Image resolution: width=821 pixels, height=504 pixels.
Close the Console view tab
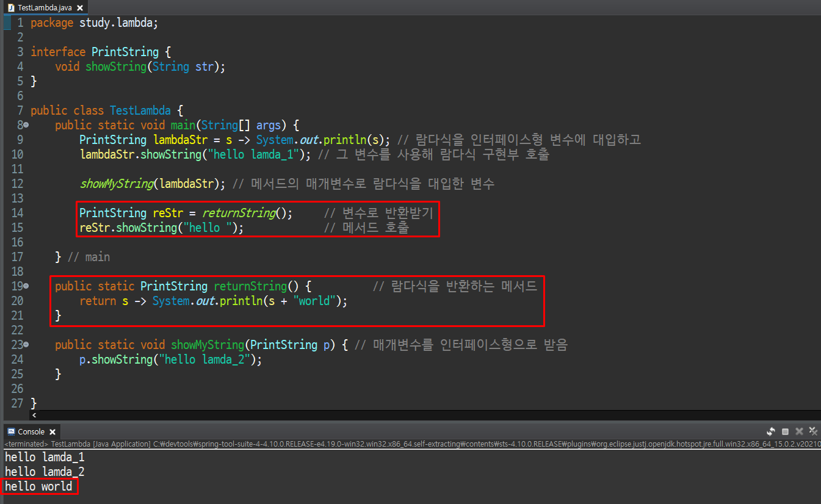(x=52, y=432)
